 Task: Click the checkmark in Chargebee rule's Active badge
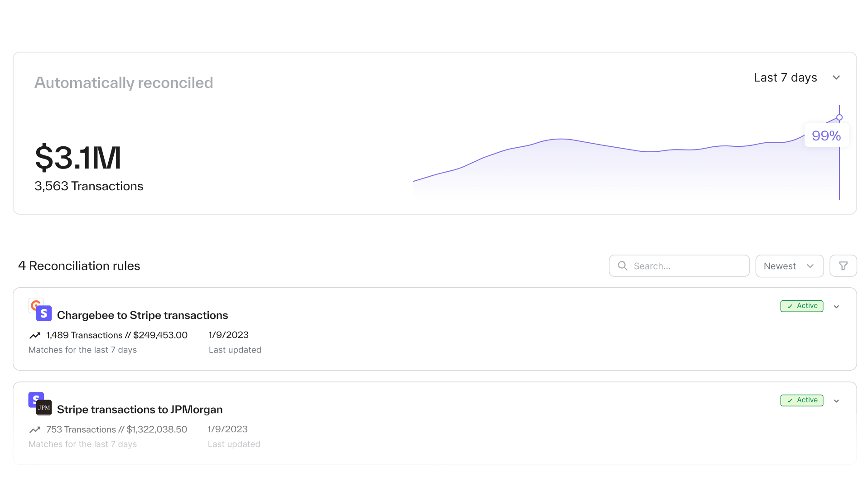(x=790, y=306)
